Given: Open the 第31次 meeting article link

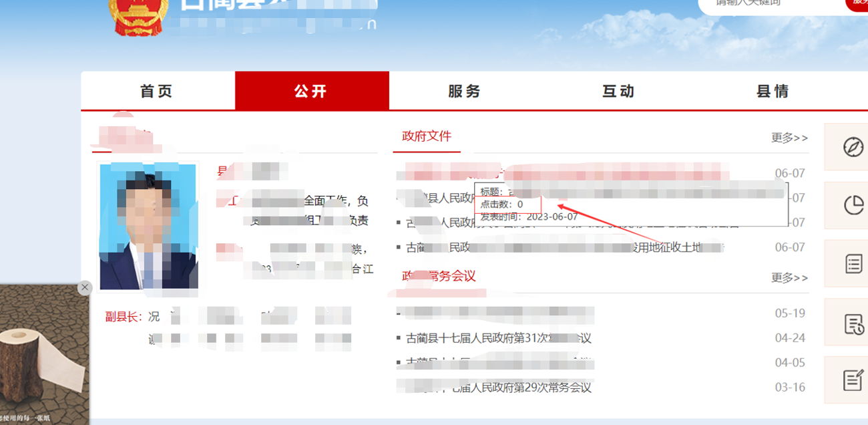Looking at the screenshot, I should coord(498,338).
